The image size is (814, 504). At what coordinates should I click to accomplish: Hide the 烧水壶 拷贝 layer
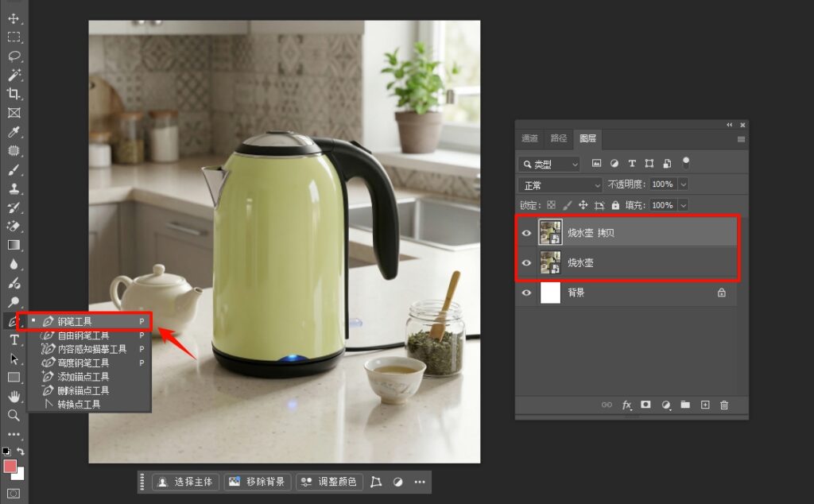(x=526, y=233)
